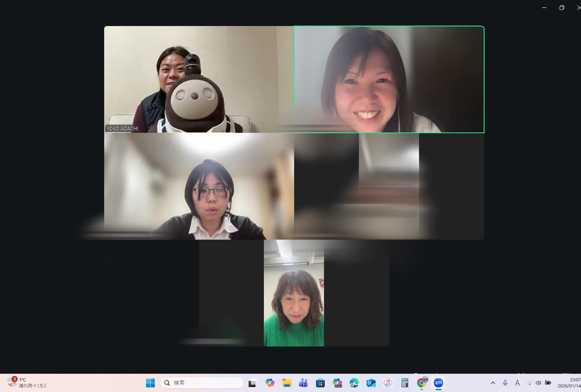Launch Google Chrome from the taskbar

(x=422, y=383)
